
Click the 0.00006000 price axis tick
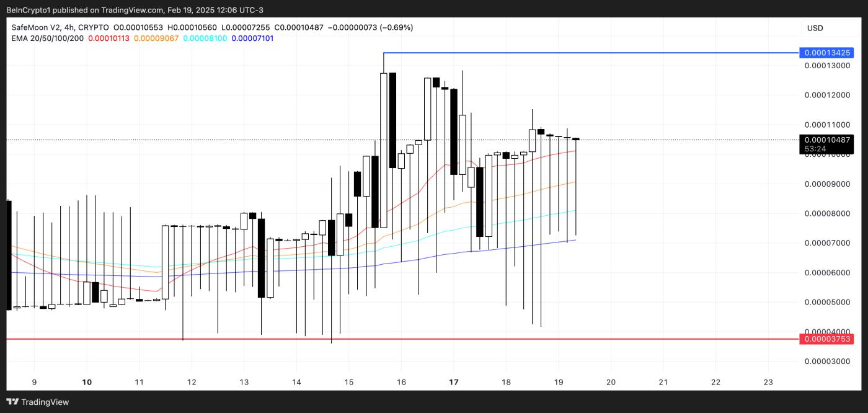[828, 273]
